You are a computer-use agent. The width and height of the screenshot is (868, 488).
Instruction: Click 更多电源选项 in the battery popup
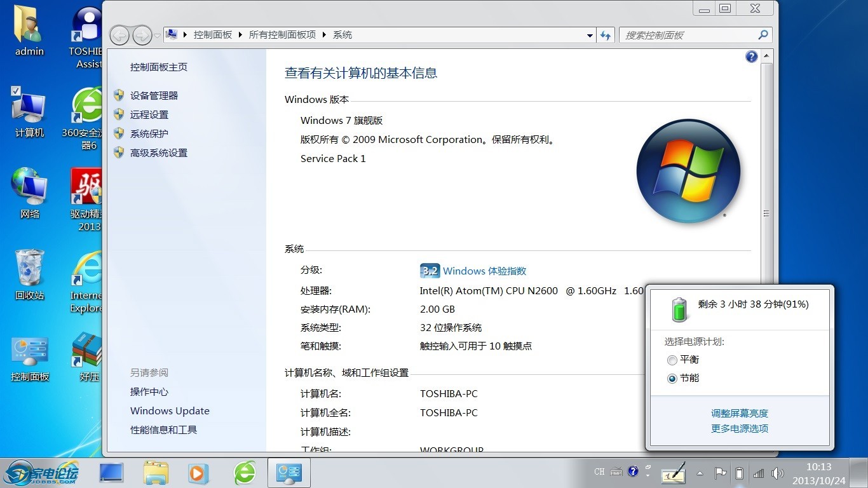coord(740,428)
